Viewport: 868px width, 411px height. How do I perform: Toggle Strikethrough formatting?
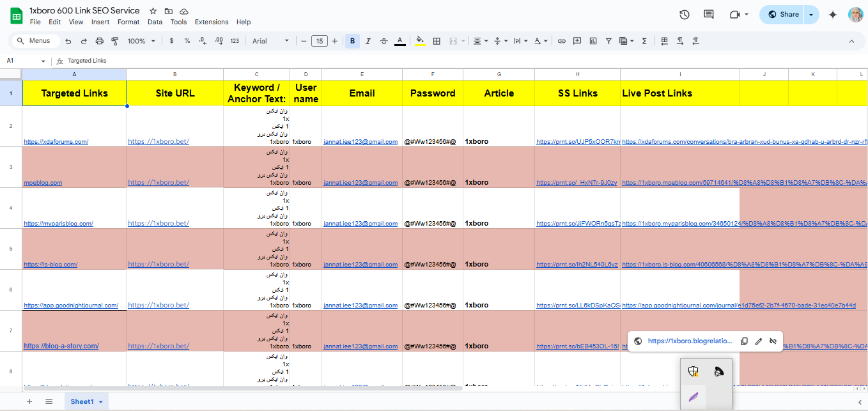pyautogui.click(x=384, y=41)
